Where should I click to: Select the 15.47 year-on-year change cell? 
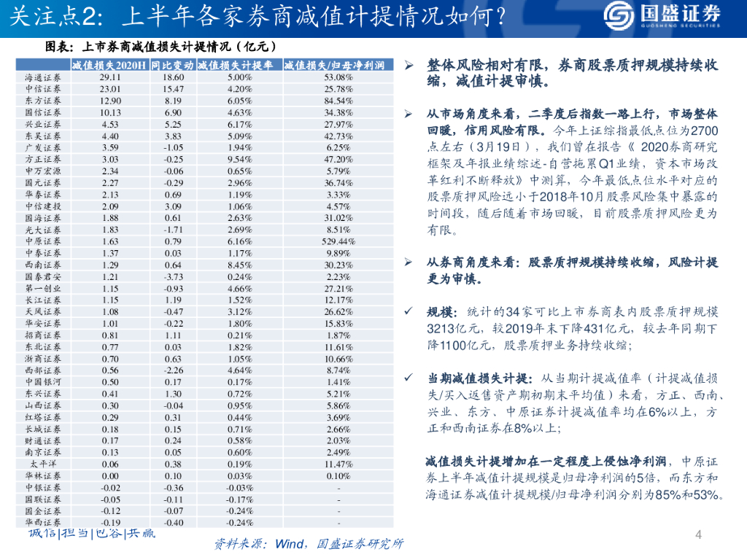tap(173, 89)
